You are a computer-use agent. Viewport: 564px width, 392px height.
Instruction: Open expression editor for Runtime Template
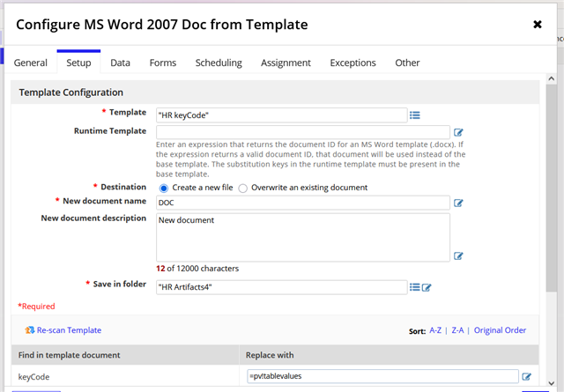coord(458,132)
